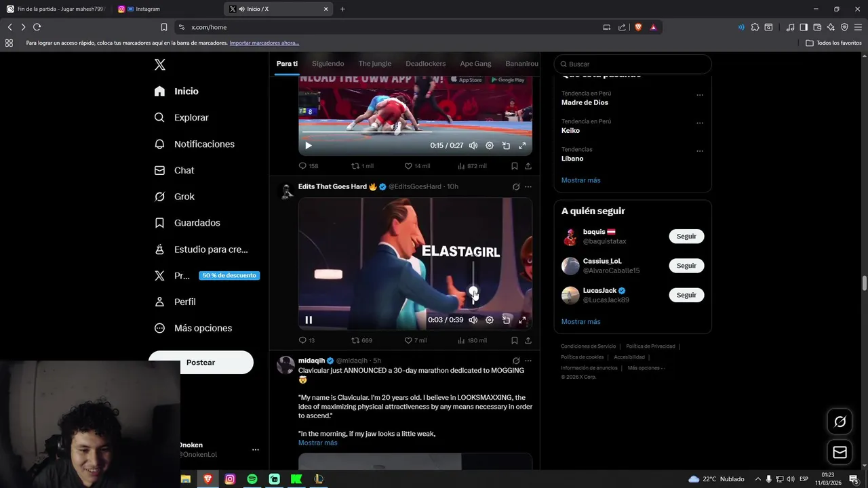Click picture-in-picture icon on Elastagirl video

506,320
